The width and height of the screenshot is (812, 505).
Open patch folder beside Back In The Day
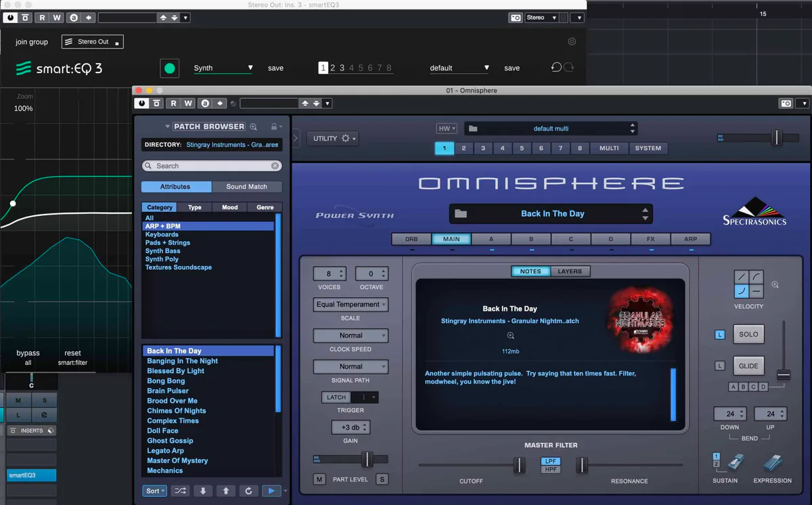(461, 214)
